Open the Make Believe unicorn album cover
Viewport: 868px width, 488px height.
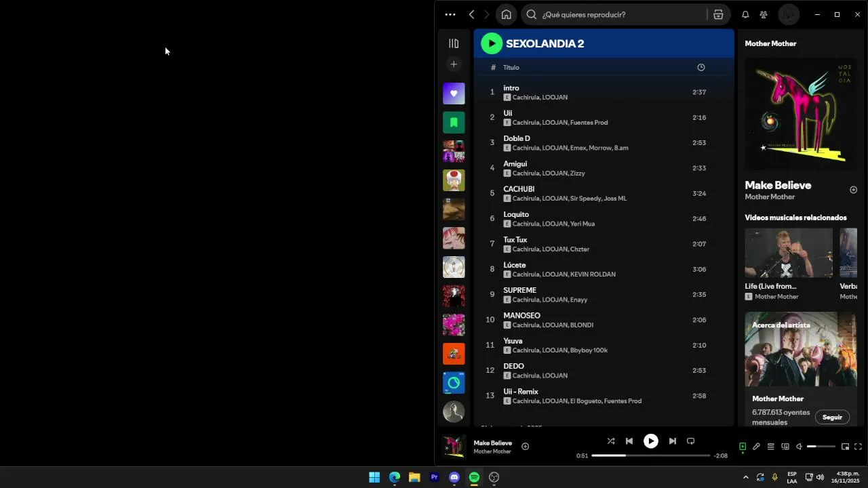coord(801,113)
